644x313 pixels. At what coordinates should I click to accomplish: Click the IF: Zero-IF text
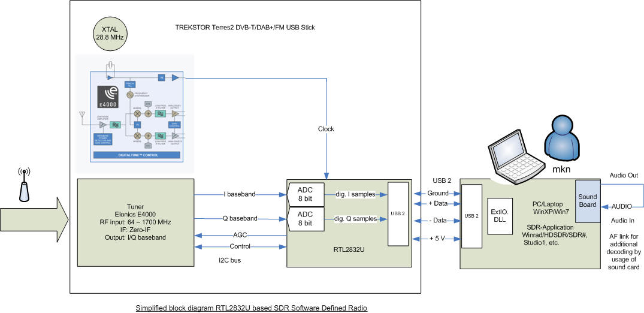point(135,230)
